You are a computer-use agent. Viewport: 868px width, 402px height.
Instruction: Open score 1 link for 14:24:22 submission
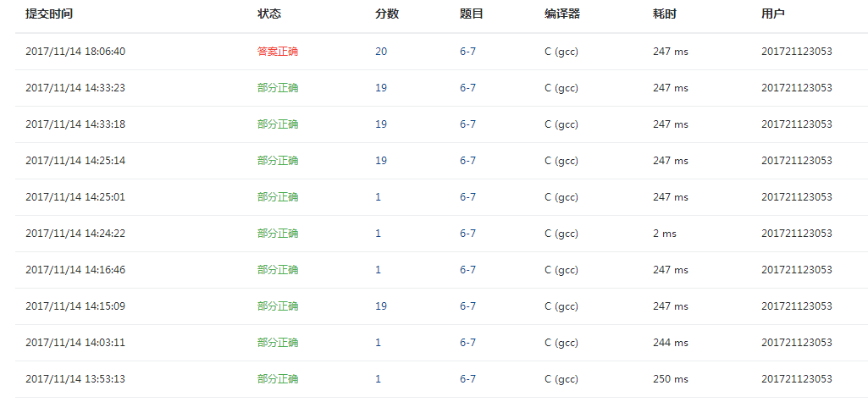point(378,234)
